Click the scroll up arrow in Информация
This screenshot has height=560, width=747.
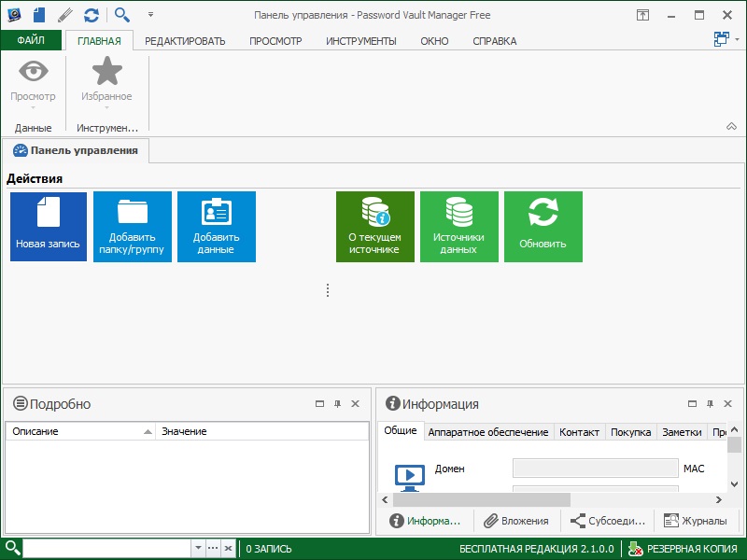pyautogui.click(x=734, y=429)
